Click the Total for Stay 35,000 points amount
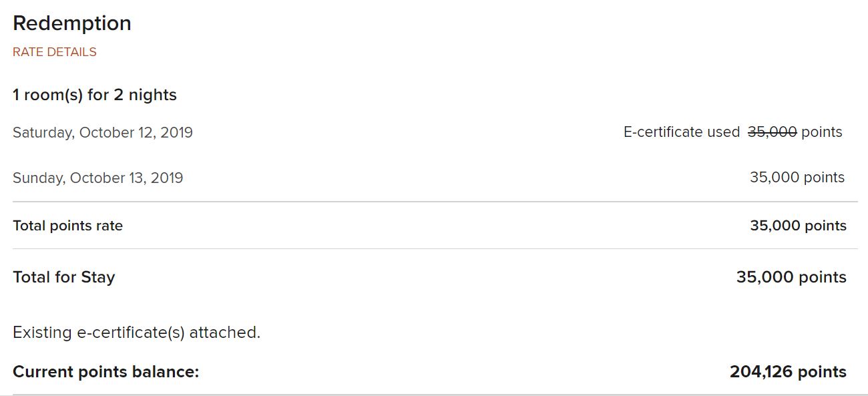 coord(791,277)
